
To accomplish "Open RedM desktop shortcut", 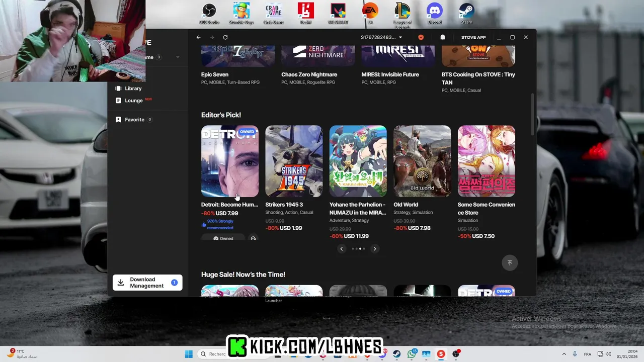I will 305,14.
